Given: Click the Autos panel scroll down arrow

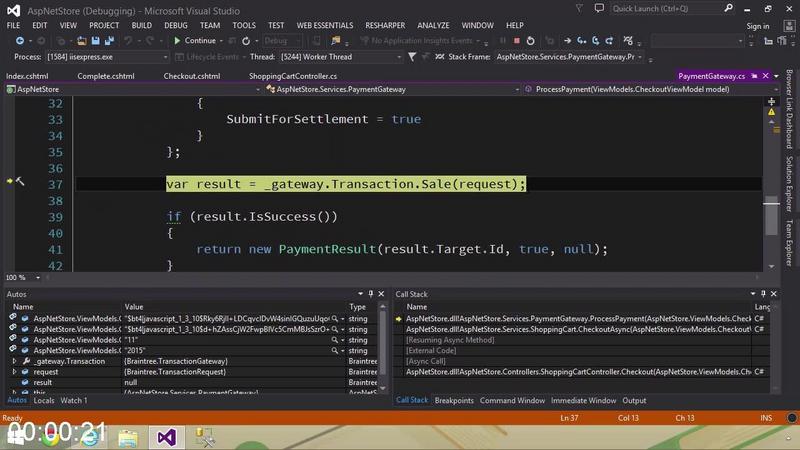Looking at the screenshot, I should pos(383,388).
